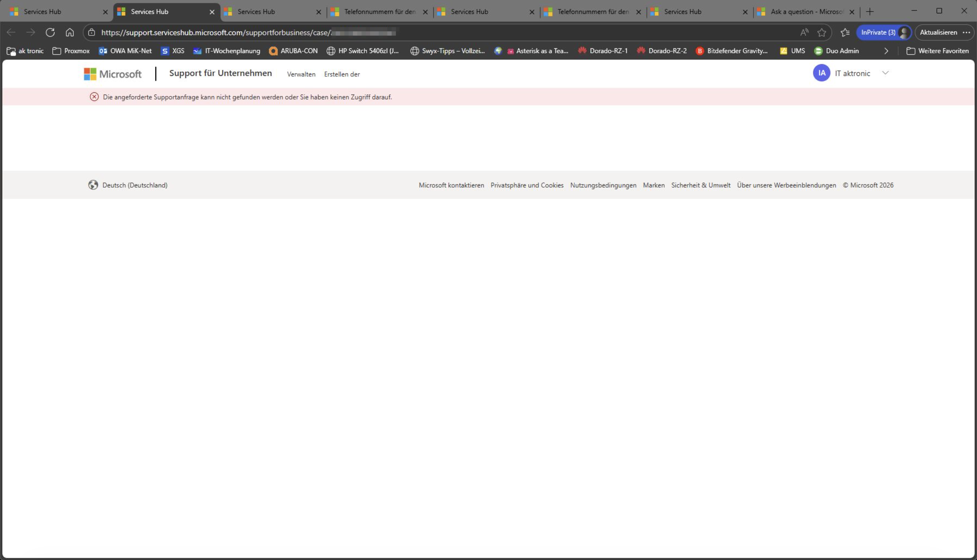
Task: Open Support für Unternehmen heading link
Action: pyautogui.click(x=220, y=73)
